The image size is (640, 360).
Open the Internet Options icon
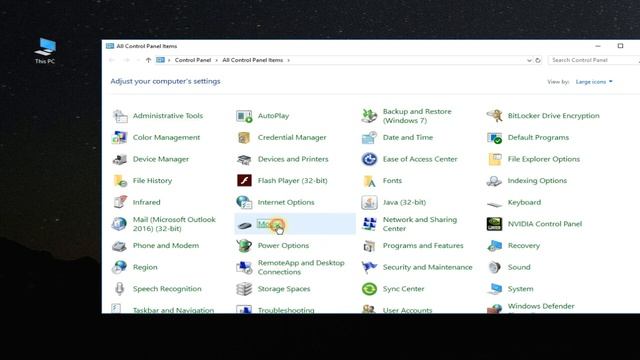click(244, 202)
